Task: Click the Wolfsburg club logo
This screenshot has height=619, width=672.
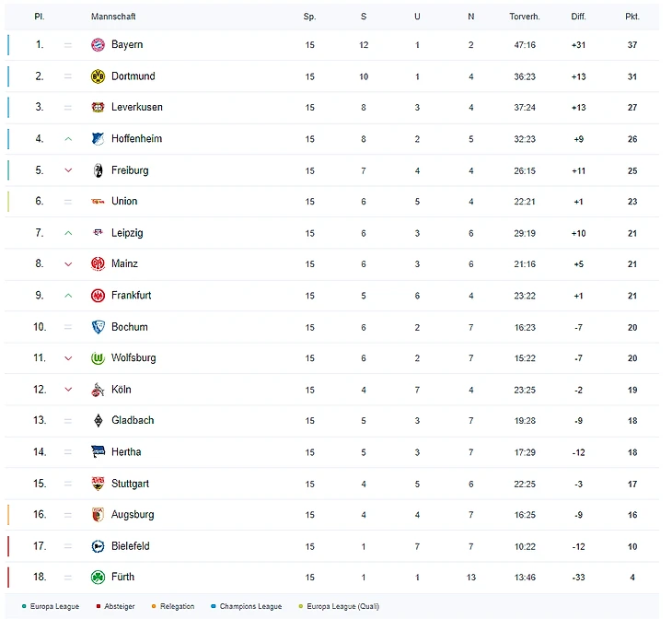Action: (x=98, y=358)
